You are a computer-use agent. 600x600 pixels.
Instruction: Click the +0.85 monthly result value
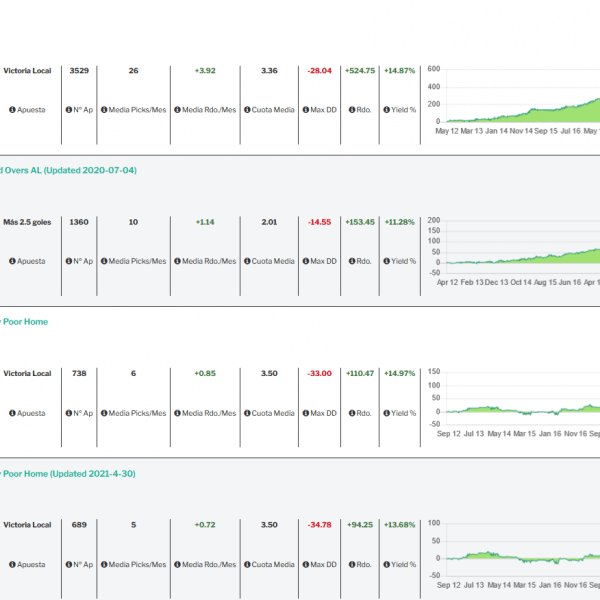pyautogui.click(x=205, y=373)
